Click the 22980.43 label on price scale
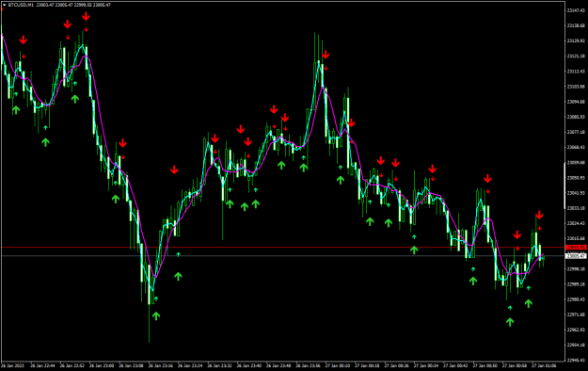 pos(576,299)
